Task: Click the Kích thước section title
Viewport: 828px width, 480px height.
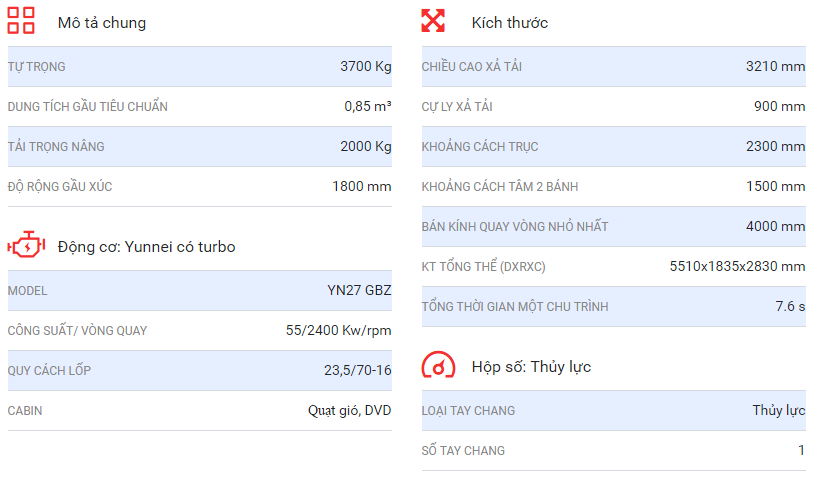Action: tap(509, 22)
